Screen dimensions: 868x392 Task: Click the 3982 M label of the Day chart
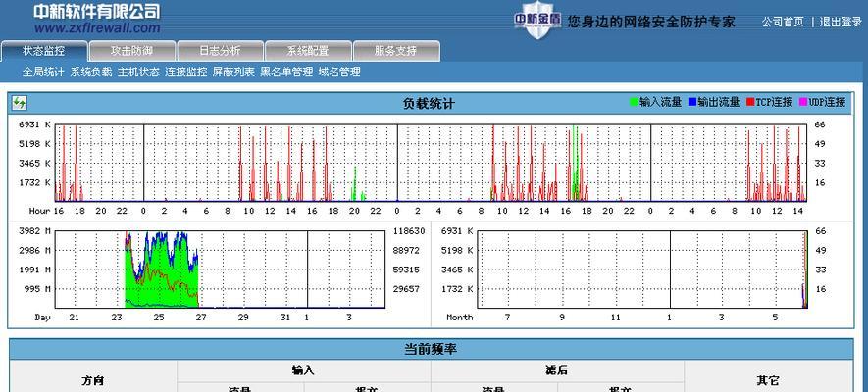tap(34, 231)
